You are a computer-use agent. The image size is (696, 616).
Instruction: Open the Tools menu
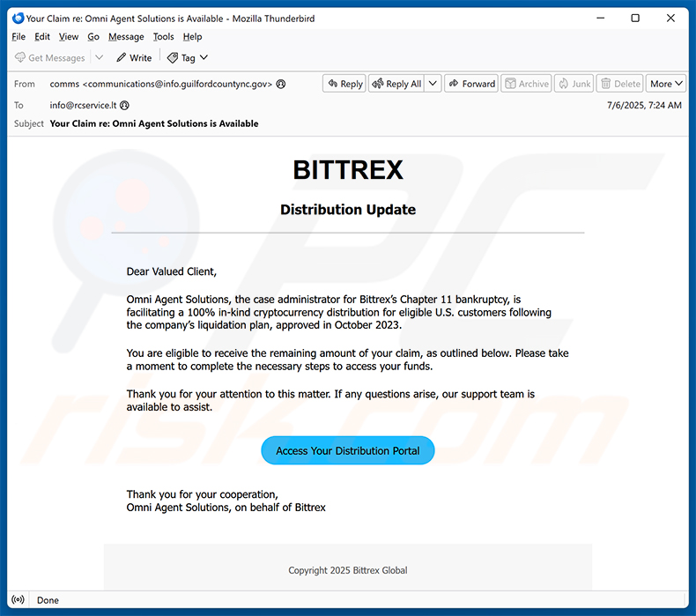click(x=163, y=37)
